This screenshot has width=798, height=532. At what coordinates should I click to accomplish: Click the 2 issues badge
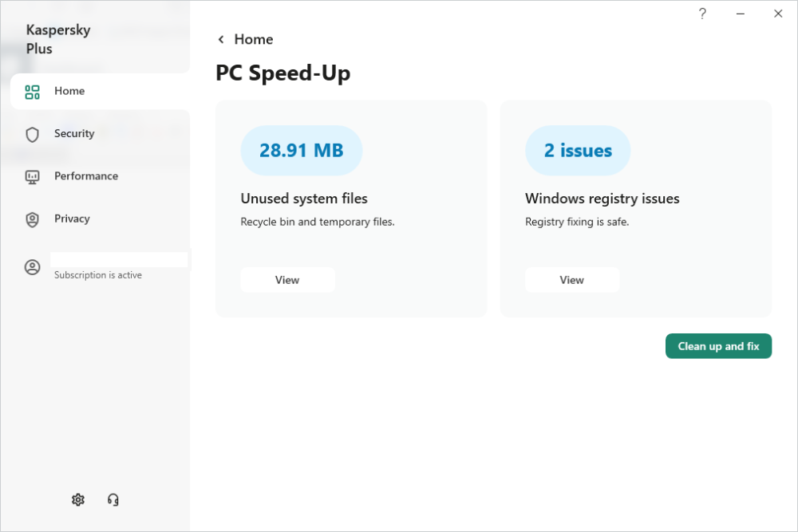578,151
